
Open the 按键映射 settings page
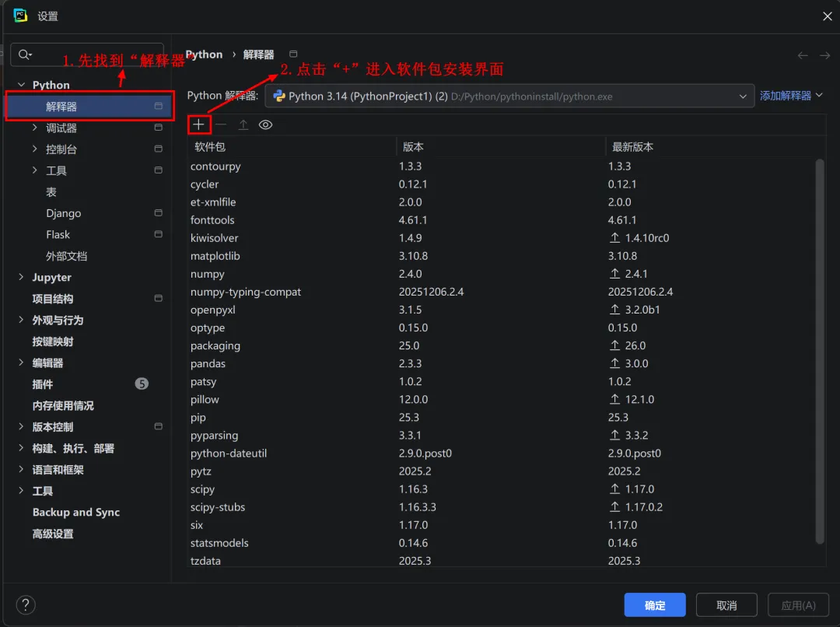53,342
